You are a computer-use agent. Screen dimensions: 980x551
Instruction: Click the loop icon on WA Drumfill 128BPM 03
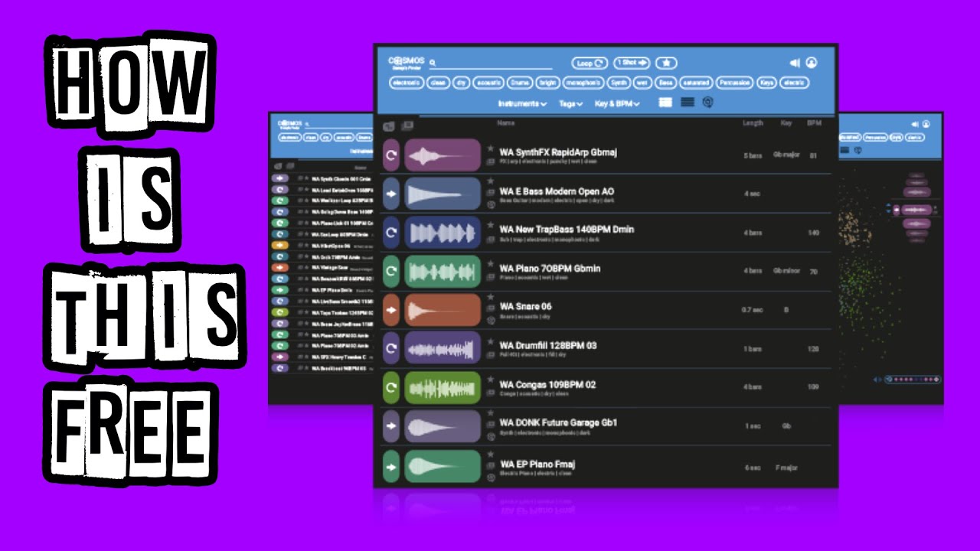(x=391, y=349)
